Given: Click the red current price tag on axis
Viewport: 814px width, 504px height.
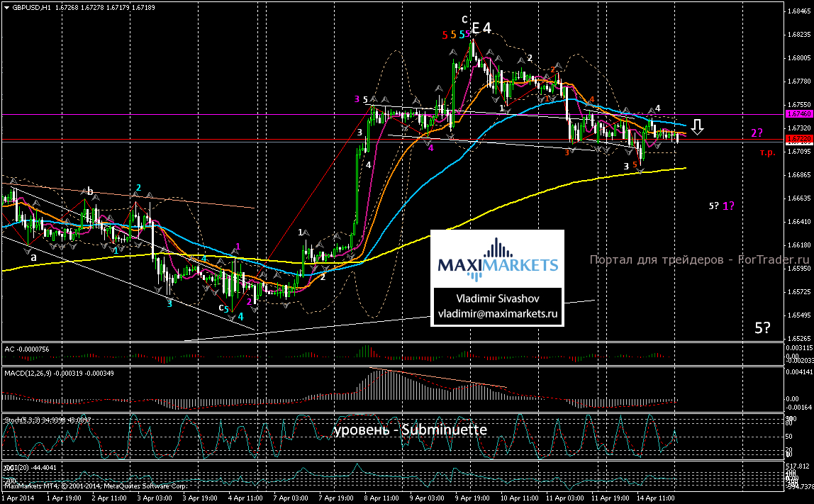Looking at the screenshot, I should tap(798, 139).
